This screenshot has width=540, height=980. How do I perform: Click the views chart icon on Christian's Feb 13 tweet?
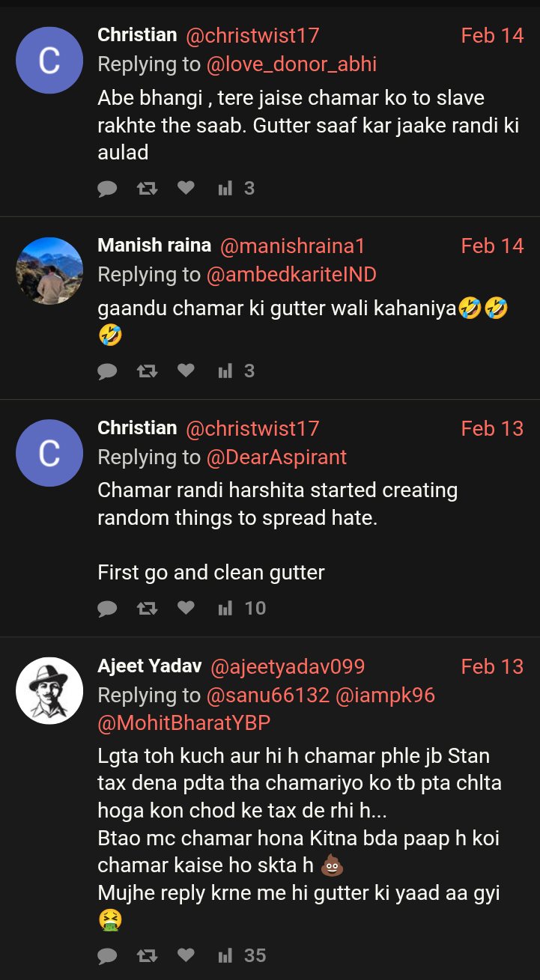[225, 608]
